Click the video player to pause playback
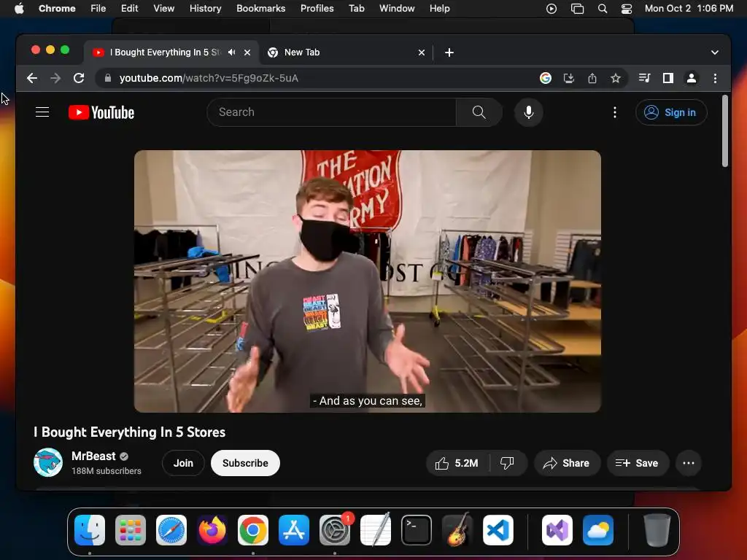Viewport: 747px width, 560px height. (368, 281)
